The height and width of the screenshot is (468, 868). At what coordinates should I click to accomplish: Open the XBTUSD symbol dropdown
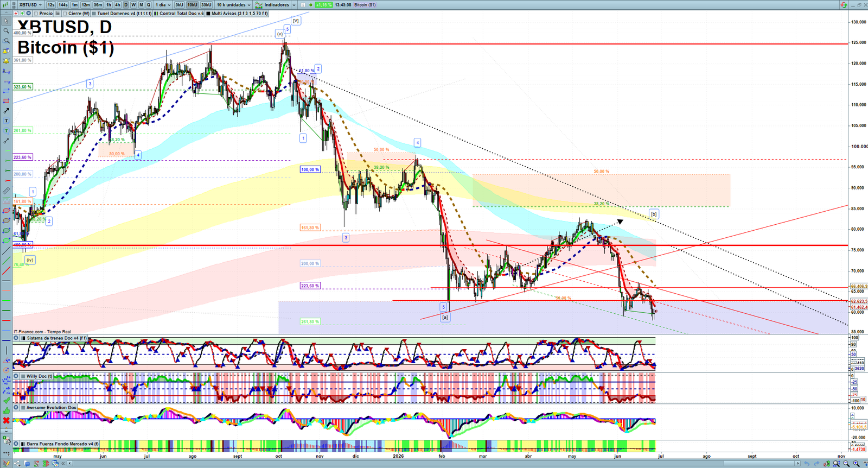30,5
